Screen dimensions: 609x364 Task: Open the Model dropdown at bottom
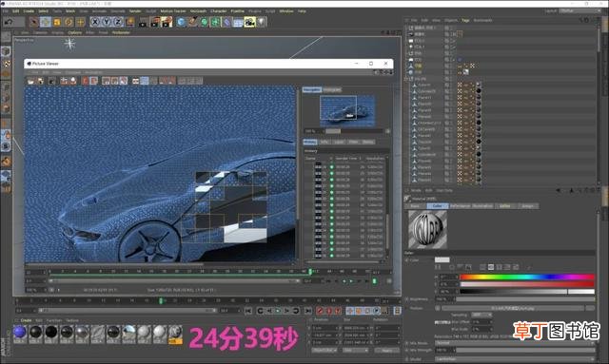[516, 359]
